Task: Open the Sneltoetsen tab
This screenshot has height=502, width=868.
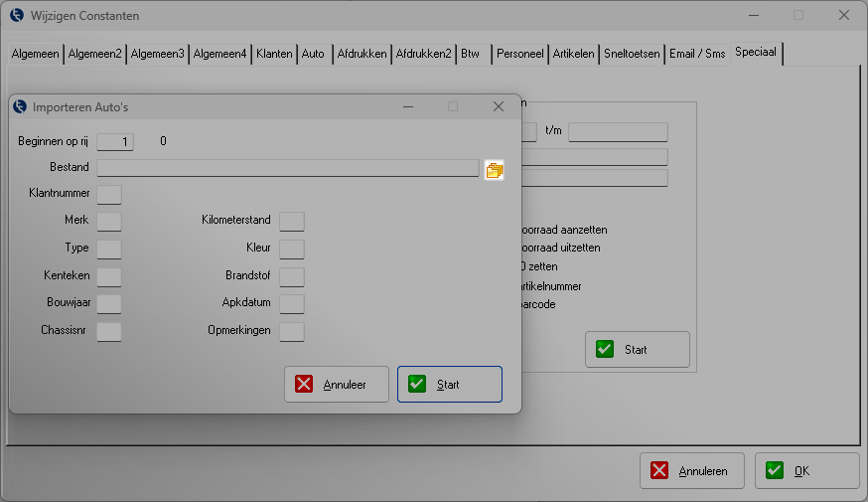Action: point(632,54)
